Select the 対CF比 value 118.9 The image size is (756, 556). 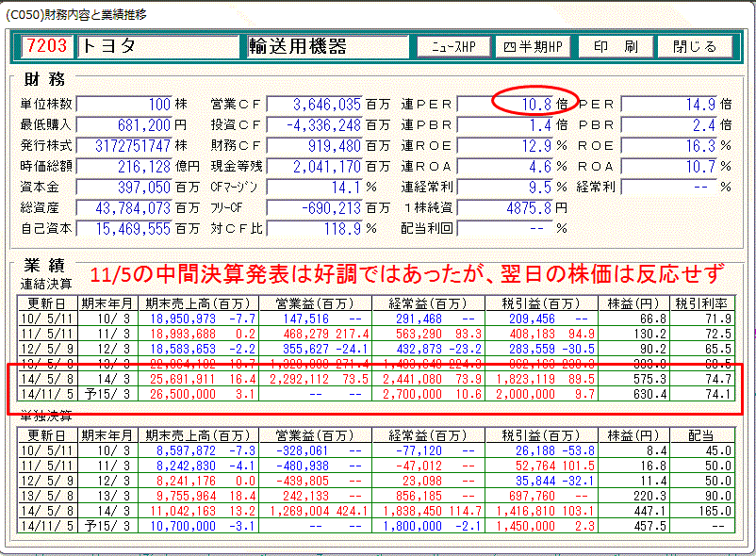[x=314, y=228]
